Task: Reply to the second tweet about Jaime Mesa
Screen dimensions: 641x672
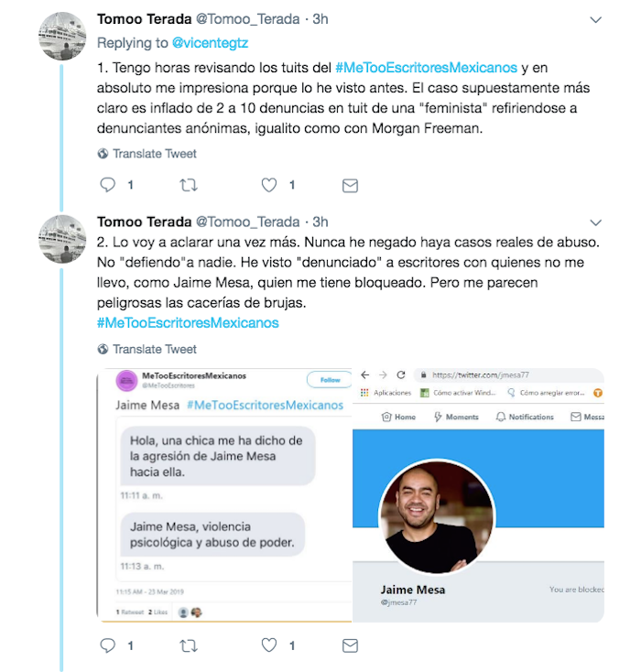Action: click(x=107, y=645)
